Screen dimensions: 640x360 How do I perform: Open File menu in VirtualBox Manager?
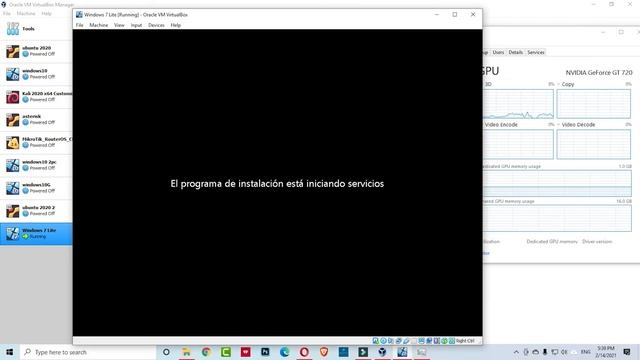tap(7, 13)
